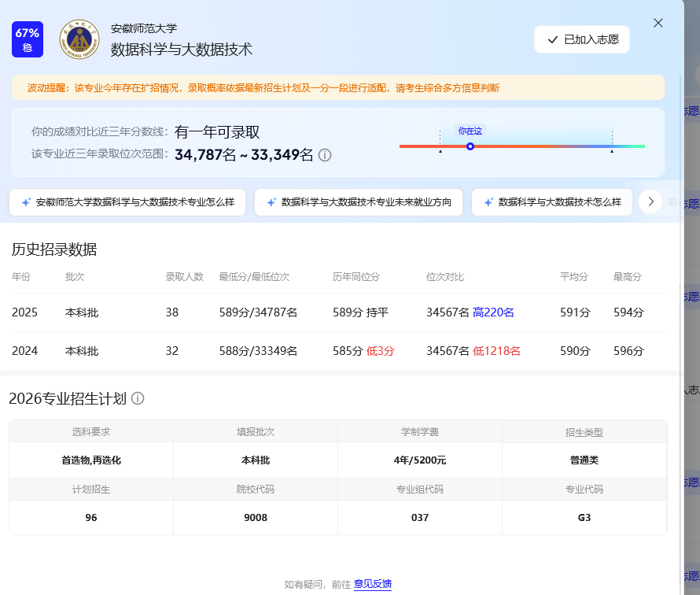Click highest score 596分
This screenshot has height=595, width=700.
(628, 351)
